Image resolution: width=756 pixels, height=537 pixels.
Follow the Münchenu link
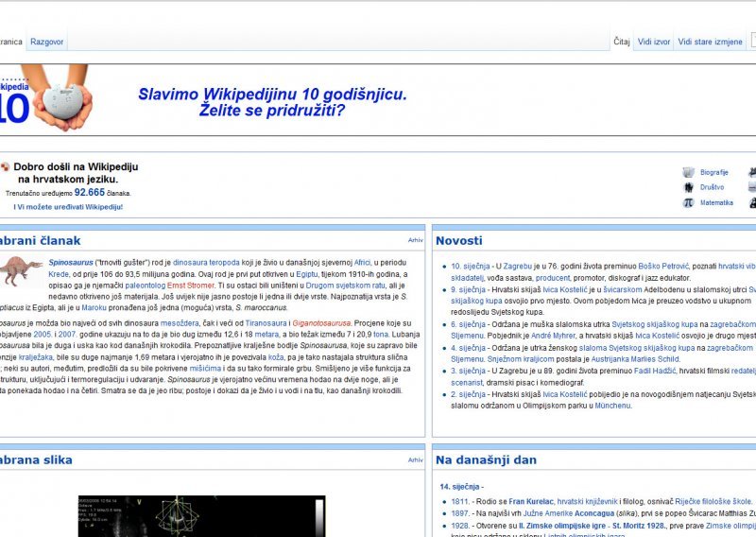612,406
